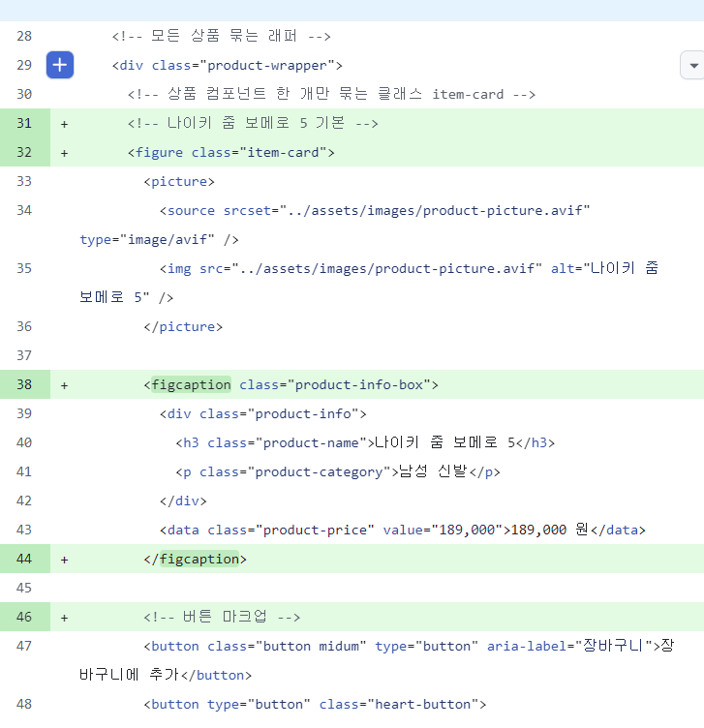Click the closing div tag on line 42
The height and width of the screenshot is (728, 704).
[x=183, y=500]
